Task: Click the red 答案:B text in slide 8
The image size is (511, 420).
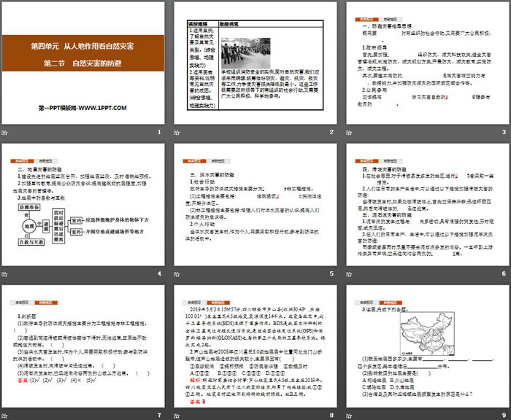Action: [x=198, y=402]
